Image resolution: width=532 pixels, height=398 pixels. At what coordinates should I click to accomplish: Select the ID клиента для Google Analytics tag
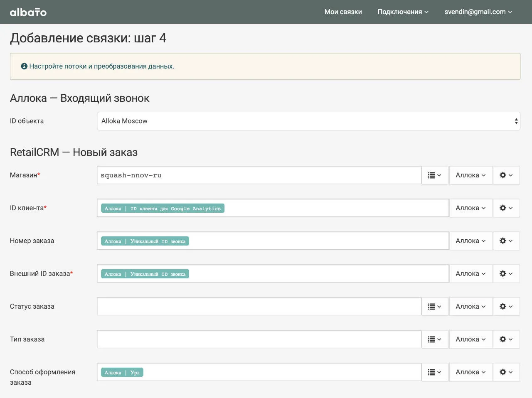pyautogui.click(x=163, y=209)
